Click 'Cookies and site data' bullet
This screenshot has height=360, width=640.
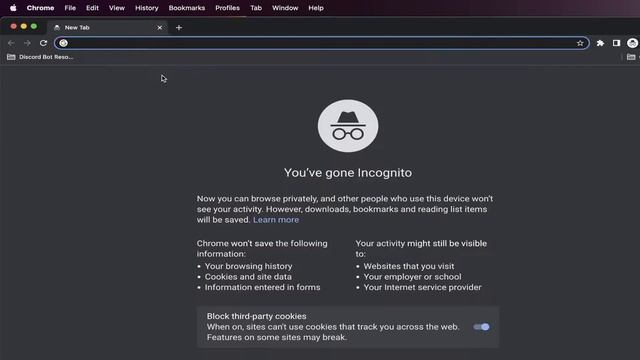(x=248, y=277)
